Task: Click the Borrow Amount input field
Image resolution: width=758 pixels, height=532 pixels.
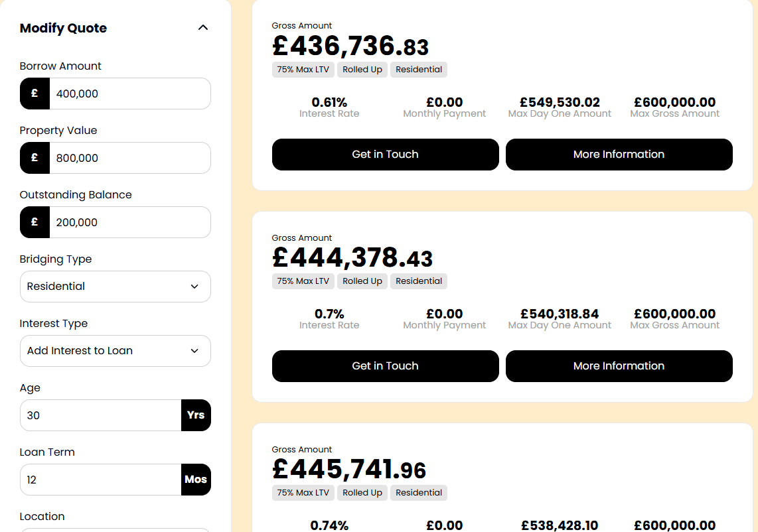Action: (x=129, y=94)
